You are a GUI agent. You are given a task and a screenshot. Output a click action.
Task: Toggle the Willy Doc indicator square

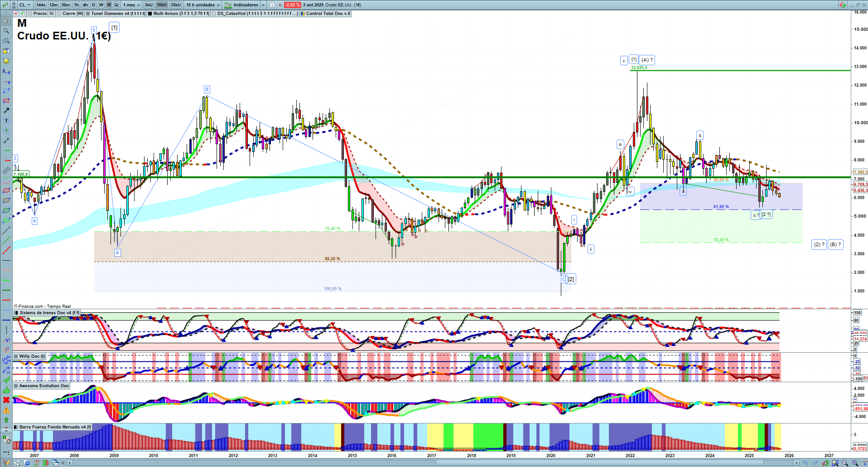coord(16,356)
